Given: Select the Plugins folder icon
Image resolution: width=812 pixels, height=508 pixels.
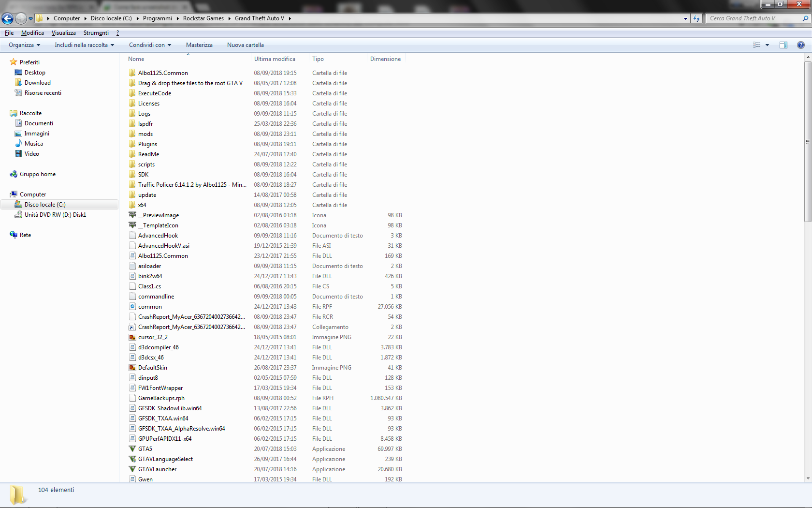Looking at the screenshot, I should coord(132,144).
